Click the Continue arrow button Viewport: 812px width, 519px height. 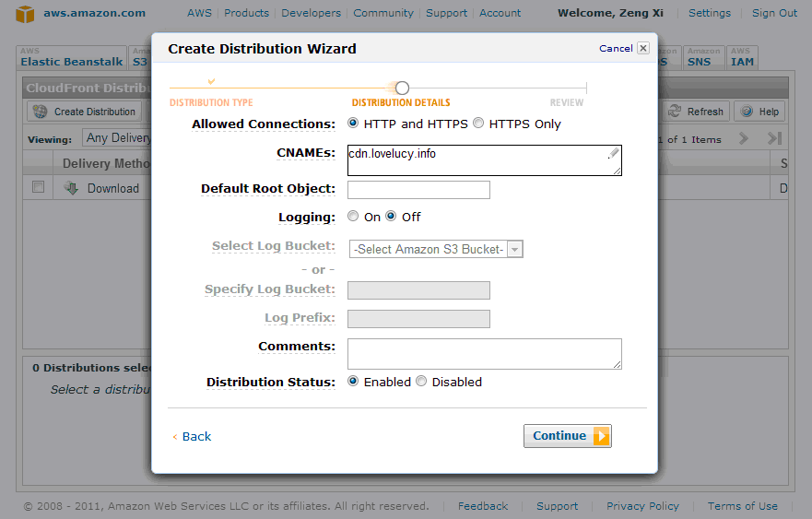[x=567, y=436]
